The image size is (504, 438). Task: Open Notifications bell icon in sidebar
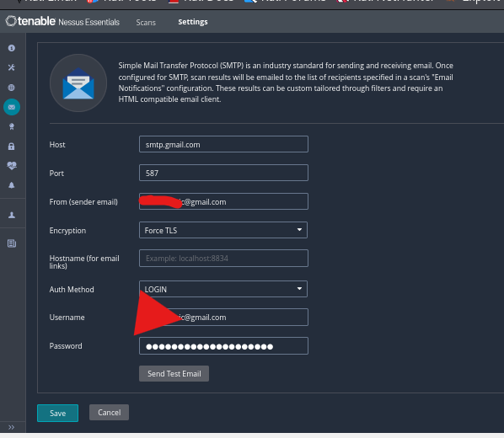(12, 185)
